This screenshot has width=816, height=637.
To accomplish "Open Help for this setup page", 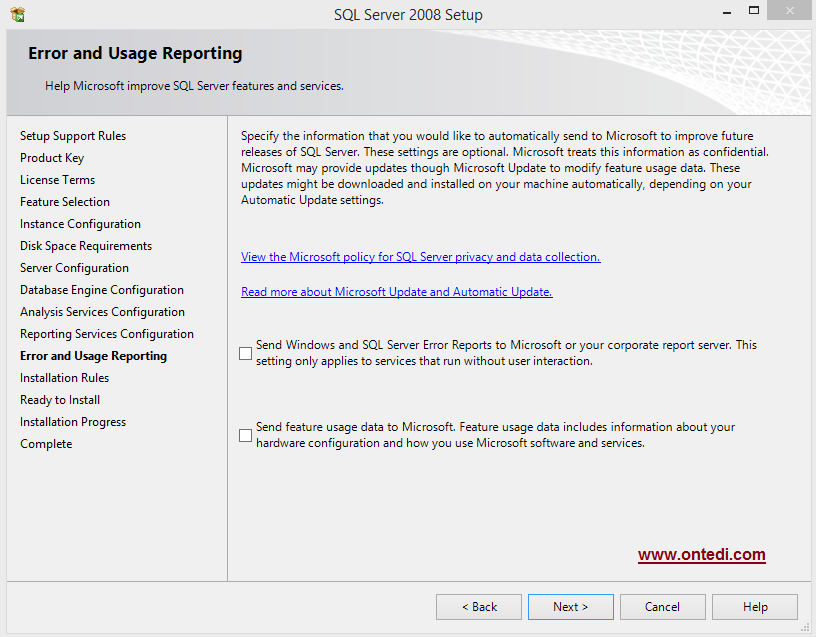I will click(755, 607).
